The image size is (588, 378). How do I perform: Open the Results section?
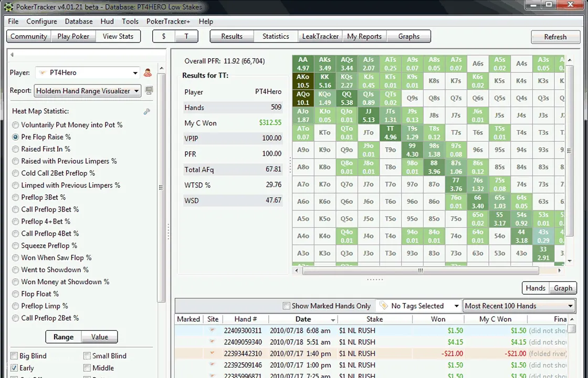(232, 36)
